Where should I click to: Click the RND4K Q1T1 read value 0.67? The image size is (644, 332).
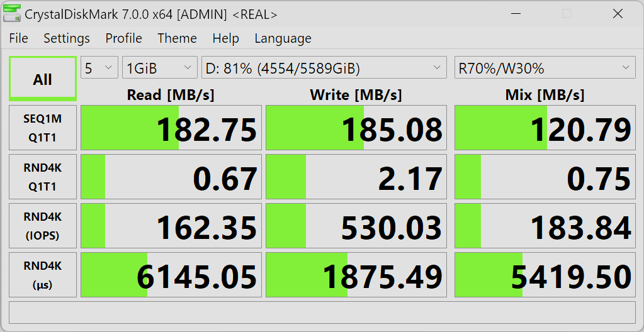pos(171,177)
